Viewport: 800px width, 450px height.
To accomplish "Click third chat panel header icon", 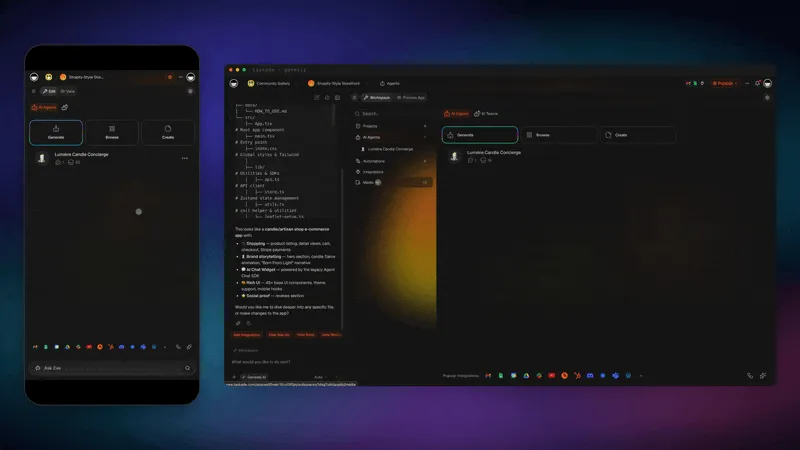I will coord(337,97).
